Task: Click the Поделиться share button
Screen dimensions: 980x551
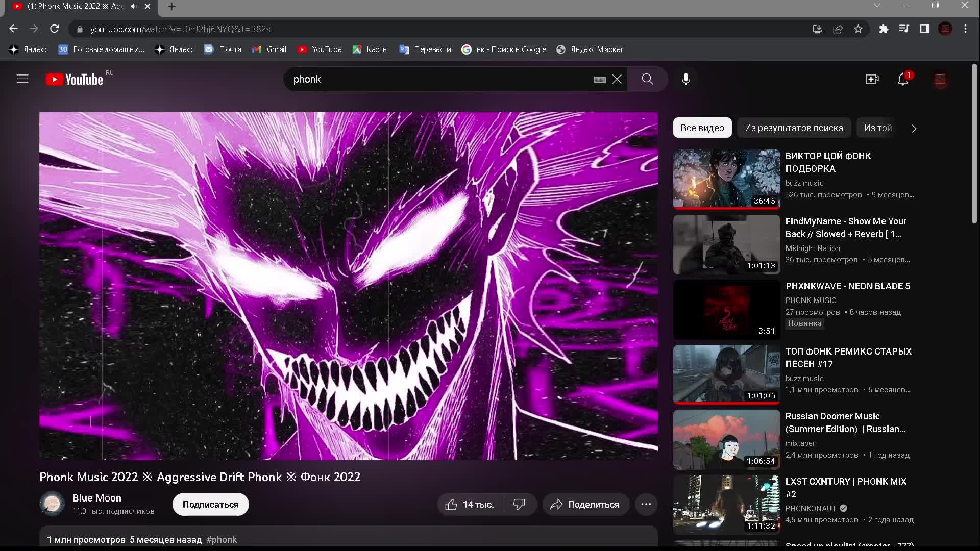Action: (x=585, y=505)
